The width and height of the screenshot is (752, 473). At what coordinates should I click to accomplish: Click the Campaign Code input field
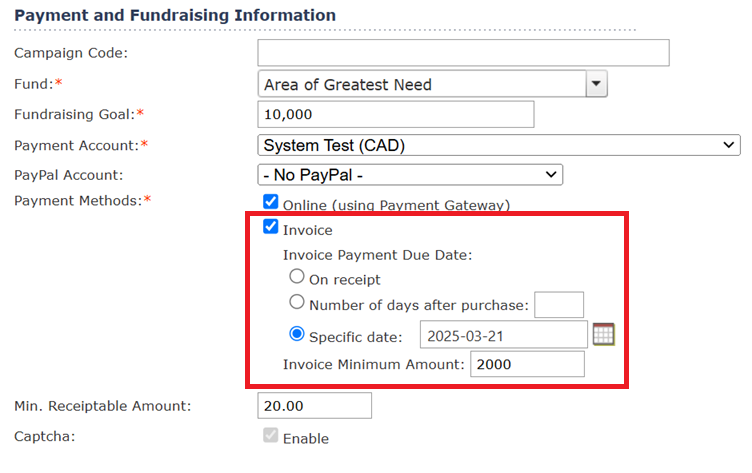pyautogui.click(x=463, y=53)
